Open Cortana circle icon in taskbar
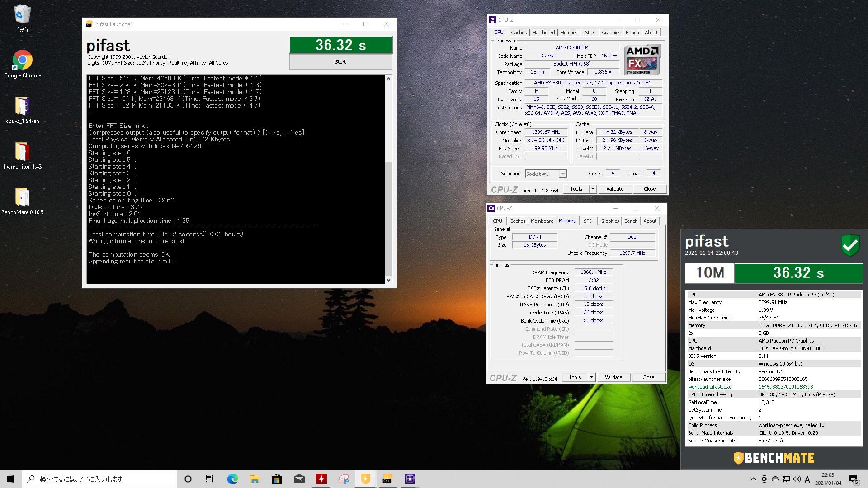The image size is (868, 488). (188, 479)
